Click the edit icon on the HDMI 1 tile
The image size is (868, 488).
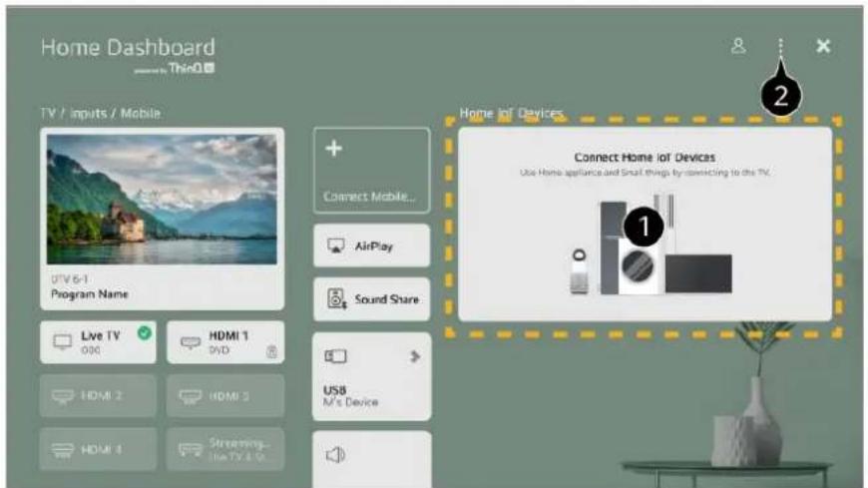[271, 351]
